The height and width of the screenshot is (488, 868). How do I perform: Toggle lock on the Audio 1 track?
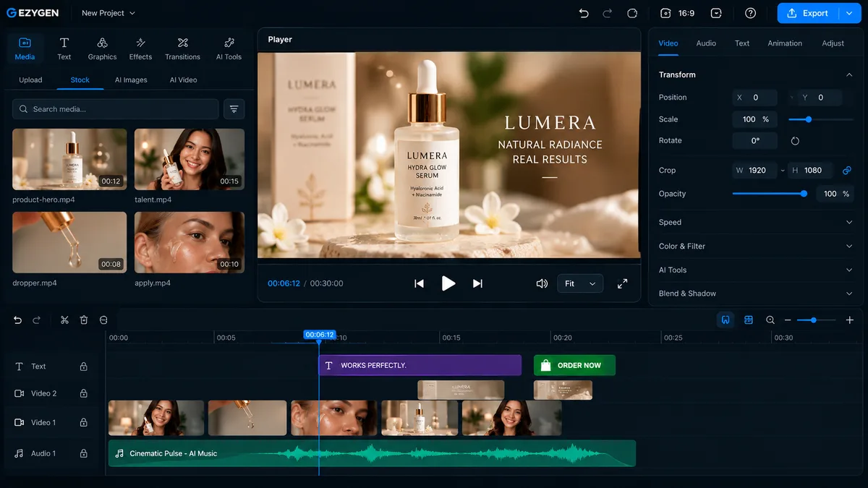[x=83, y=453]
